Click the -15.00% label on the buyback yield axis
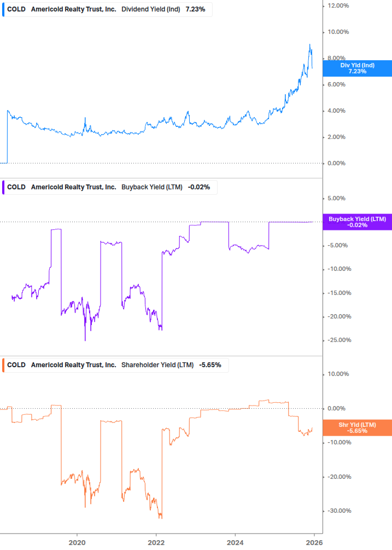This screenshot has height=550, width=392. (339, 293)
